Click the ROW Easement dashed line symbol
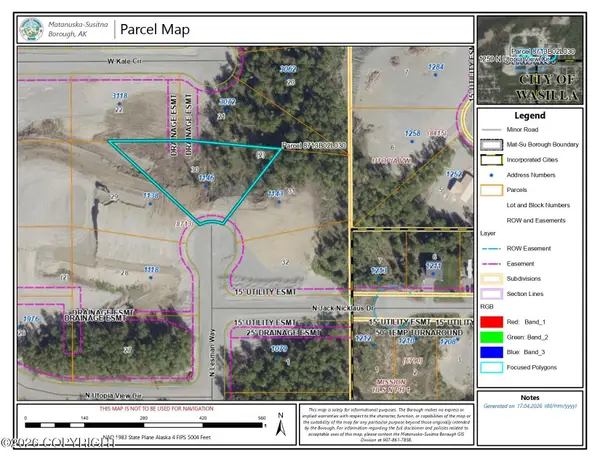 pyautogui.click(x=491, y=249)
